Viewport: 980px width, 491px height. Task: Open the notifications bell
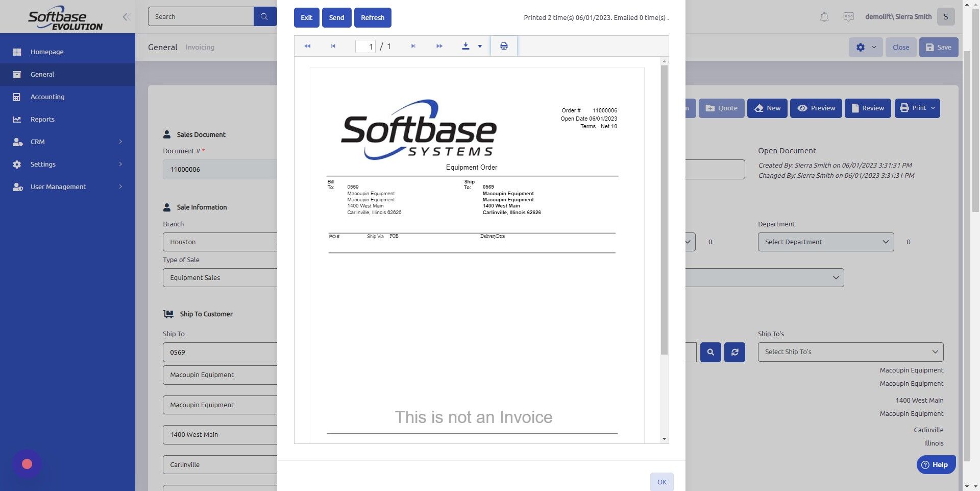coord(824,17)
